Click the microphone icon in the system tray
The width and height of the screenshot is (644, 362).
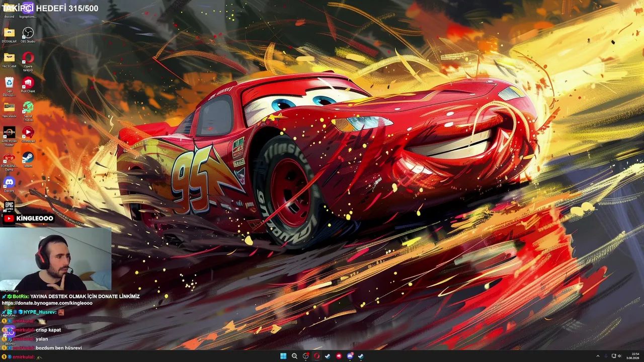tap(606, 356)
